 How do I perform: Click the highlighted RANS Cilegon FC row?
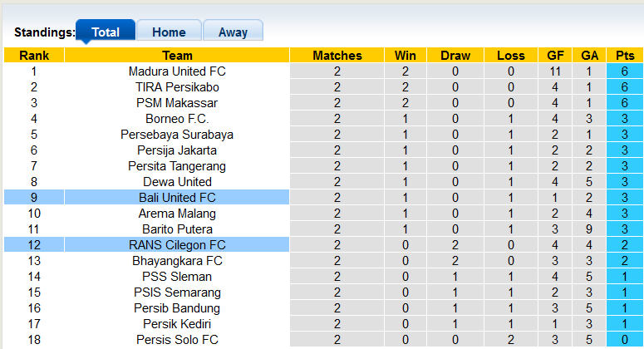coord(177,245)
